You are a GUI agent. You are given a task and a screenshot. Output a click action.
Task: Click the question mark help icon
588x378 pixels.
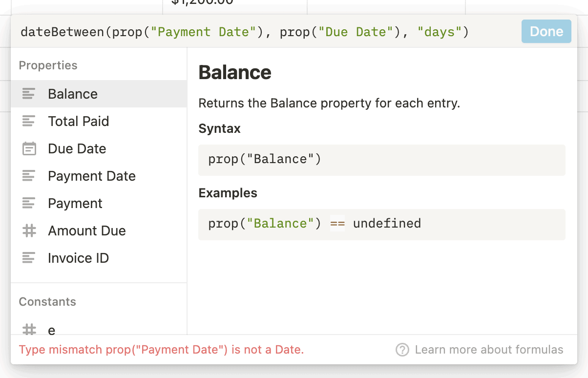[x=402, y=349]
